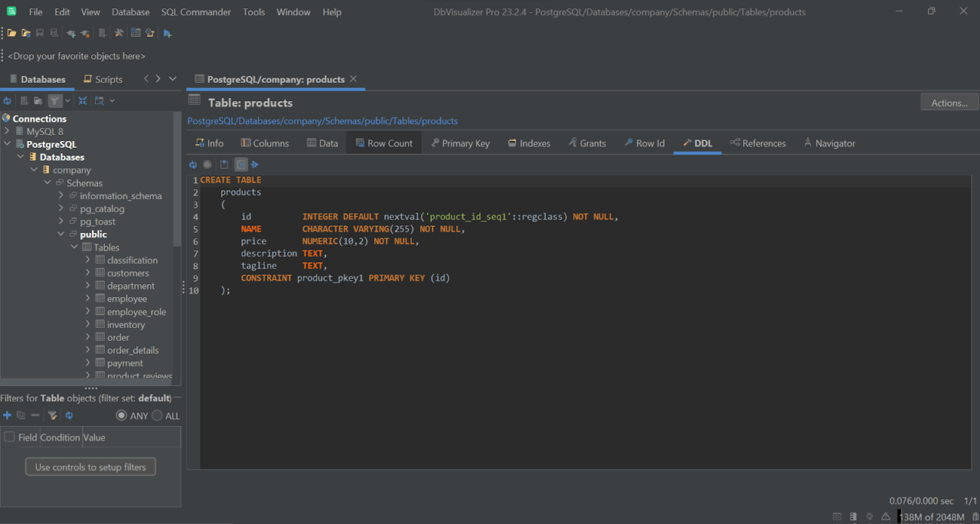Open the filter options dropdown arrow
Image resolution: width=980 pixels, height=524 pixels.
click(67, 100)
